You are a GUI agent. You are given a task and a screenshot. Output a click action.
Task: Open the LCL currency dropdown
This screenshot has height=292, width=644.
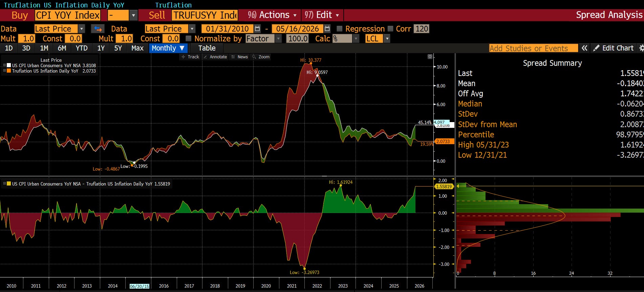point(387,39)
